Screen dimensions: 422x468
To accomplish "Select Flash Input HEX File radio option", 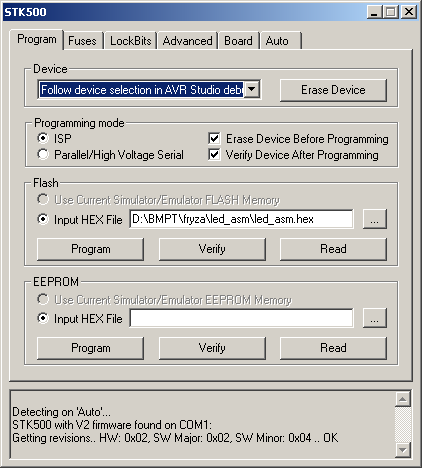I will (43, 219).
